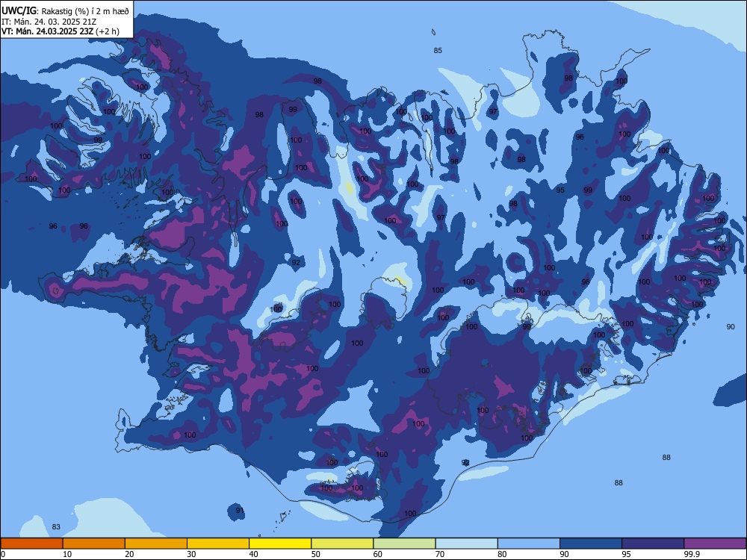Select the medium blue 90–95 legend swatch

tap(591, 544)
